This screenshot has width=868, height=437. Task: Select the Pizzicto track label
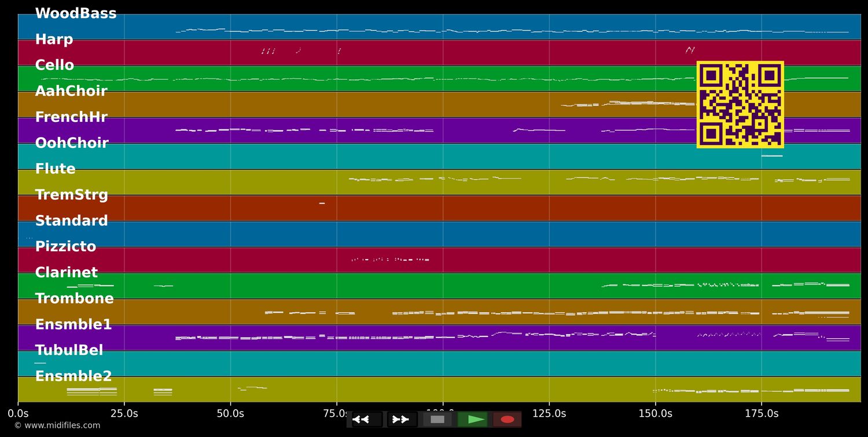tap(65, 247)
